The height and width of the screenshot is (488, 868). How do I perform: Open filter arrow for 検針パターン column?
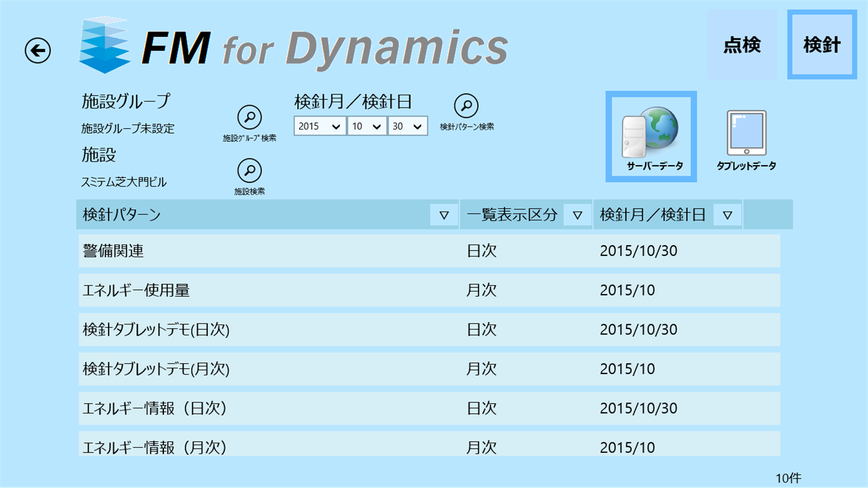[x=444, y=215]
